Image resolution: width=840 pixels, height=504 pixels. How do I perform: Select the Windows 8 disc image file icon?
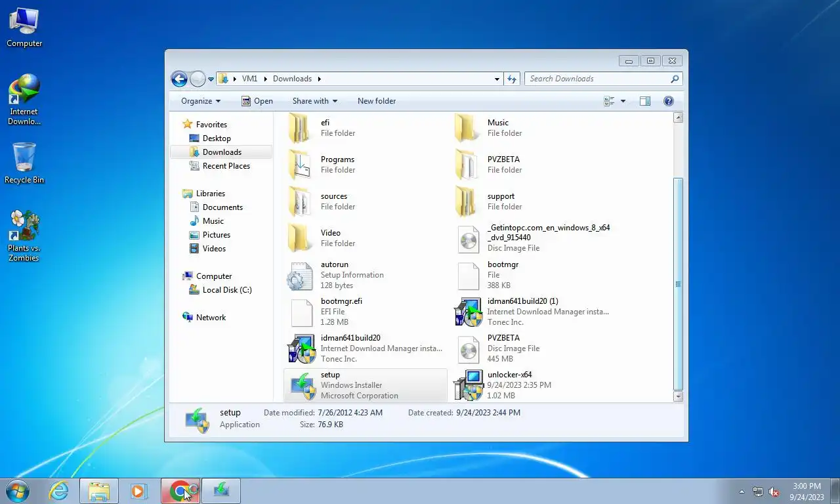pyautogui.click(x=468, y=240)
